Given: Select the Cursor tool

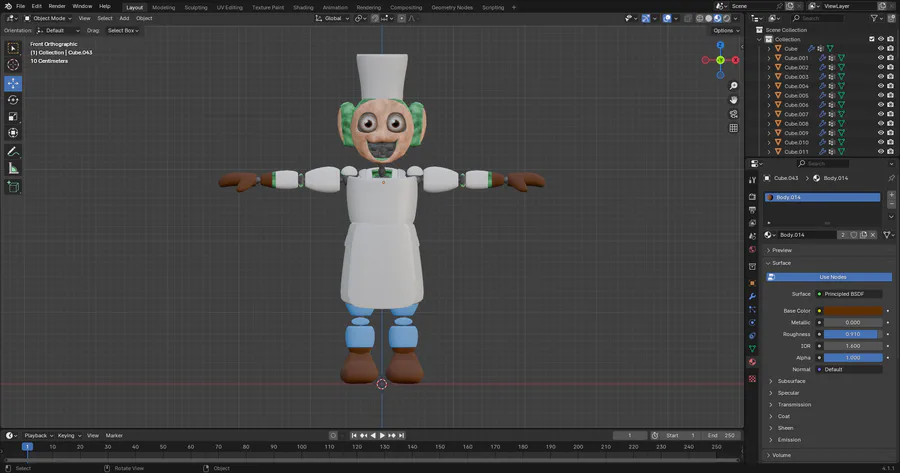Looking at the screenshot, I should [14, 65].
